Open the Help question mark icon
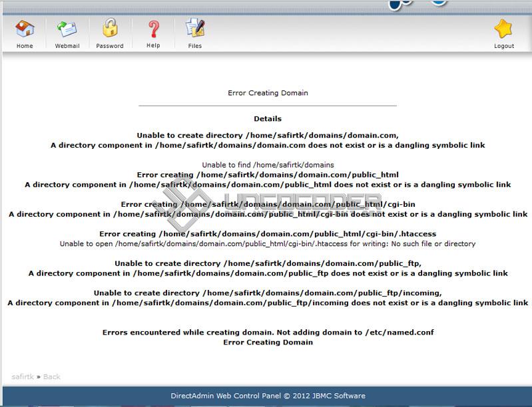The width and height of the screenshot is (532, 407). pos(153,29)
